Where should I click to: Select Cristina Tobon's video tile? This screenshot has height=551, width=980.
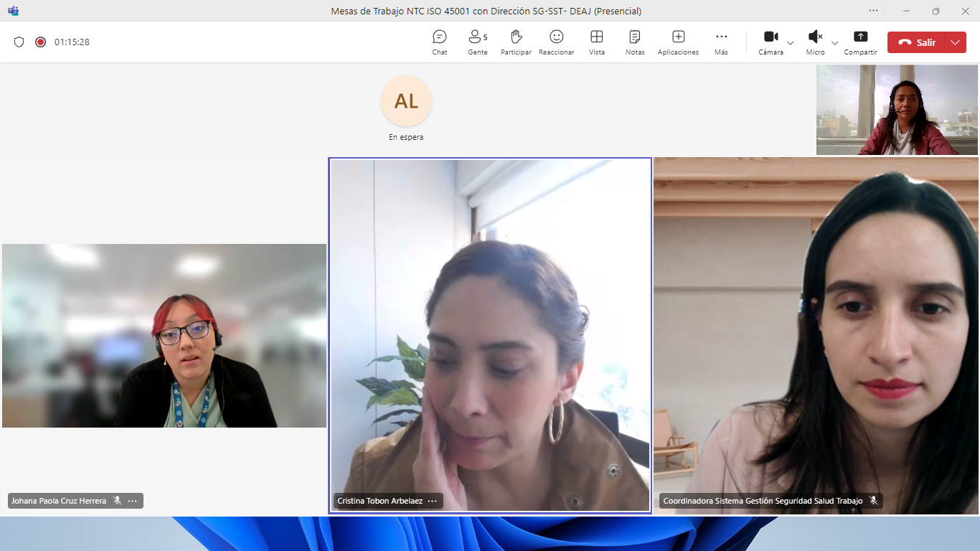[490, 335]
